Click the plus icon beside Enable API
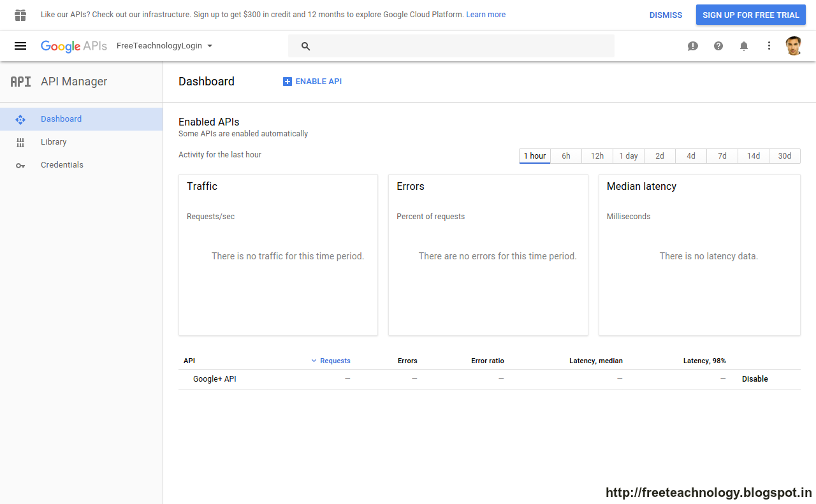Screen dimensions: 816x504 point(288,82)
